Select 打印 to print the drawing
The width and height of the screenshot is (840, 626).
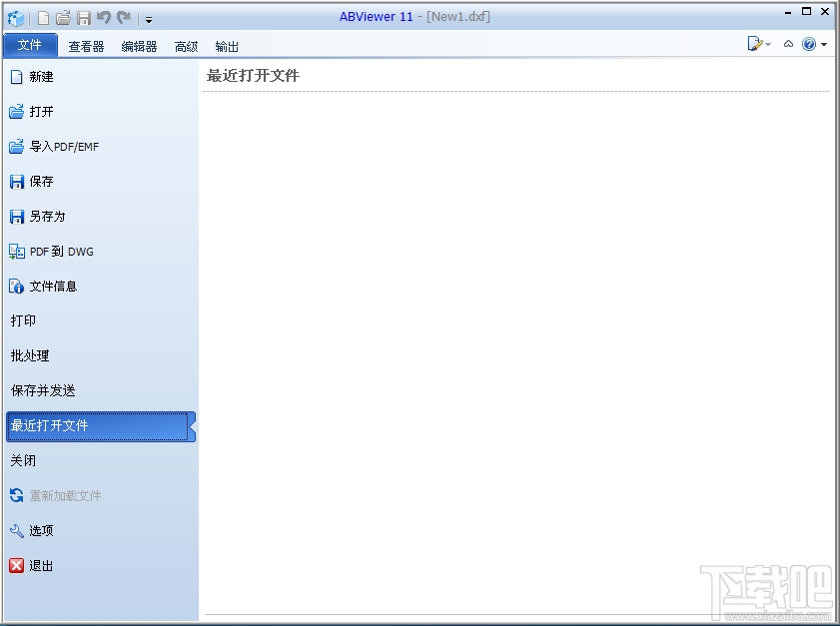[27, 320]
